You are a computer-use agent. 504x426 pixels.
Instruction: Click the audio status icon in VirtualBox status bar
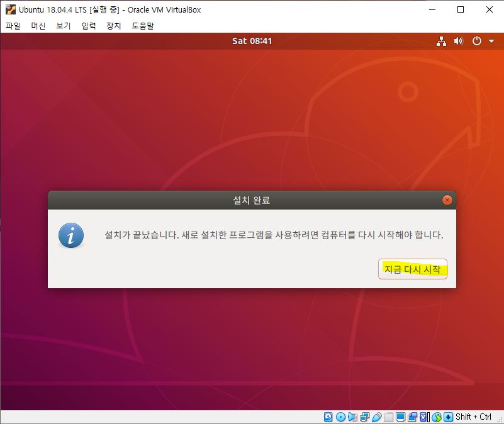[x=352, y=417]
